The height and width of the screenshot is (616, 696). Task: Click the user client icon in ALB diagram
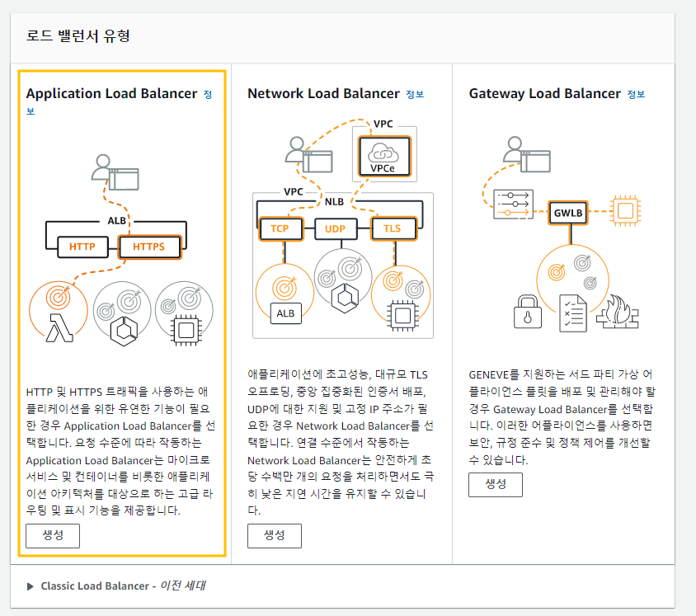[x=115, y=172]
